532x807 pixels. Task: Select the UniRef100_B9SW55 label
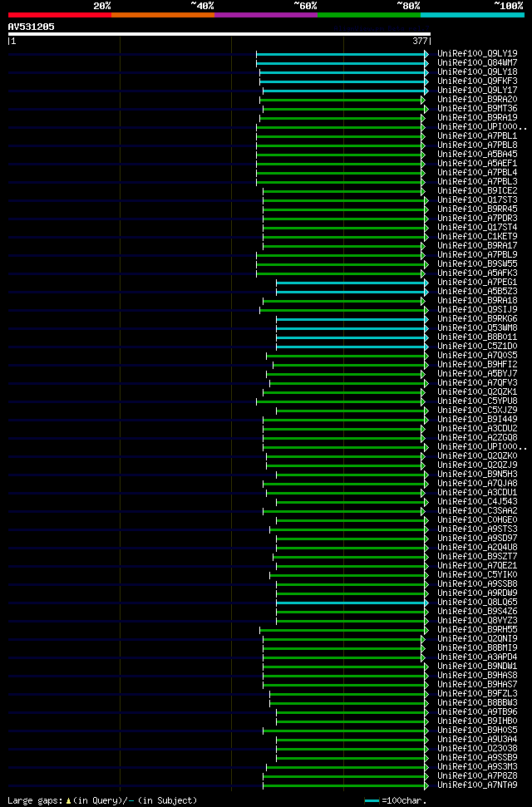(477, 264)
